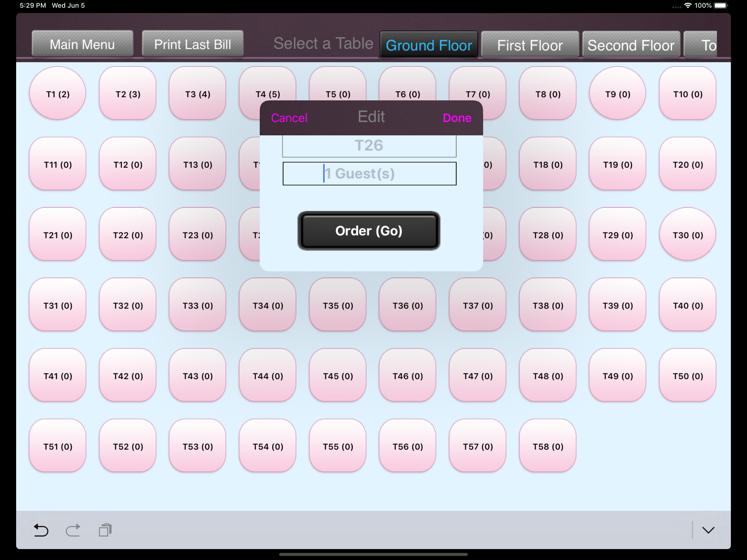Select table T18 (0)
The height and width of the screenshot is (560, 747).
pos(548,164)
